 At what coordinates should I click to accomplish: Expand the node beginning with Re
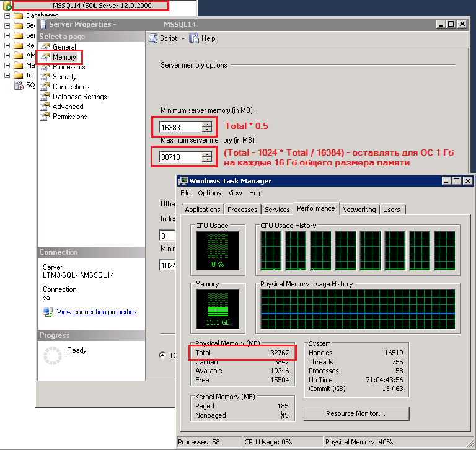click(x=7, y=45)
